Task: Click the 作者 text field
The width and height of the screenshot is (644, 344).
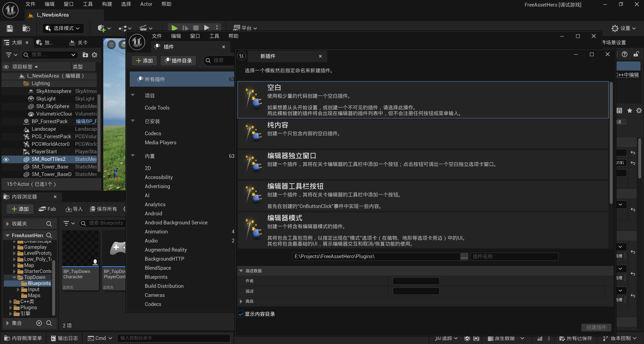Action: tap(416, 281)
